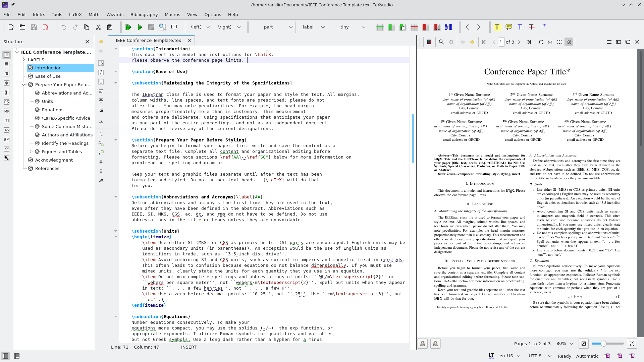The width and height of the screenshot is (644, 362).
Task: Adjust the PDF zoom slider handle
Action: [603, 344]
